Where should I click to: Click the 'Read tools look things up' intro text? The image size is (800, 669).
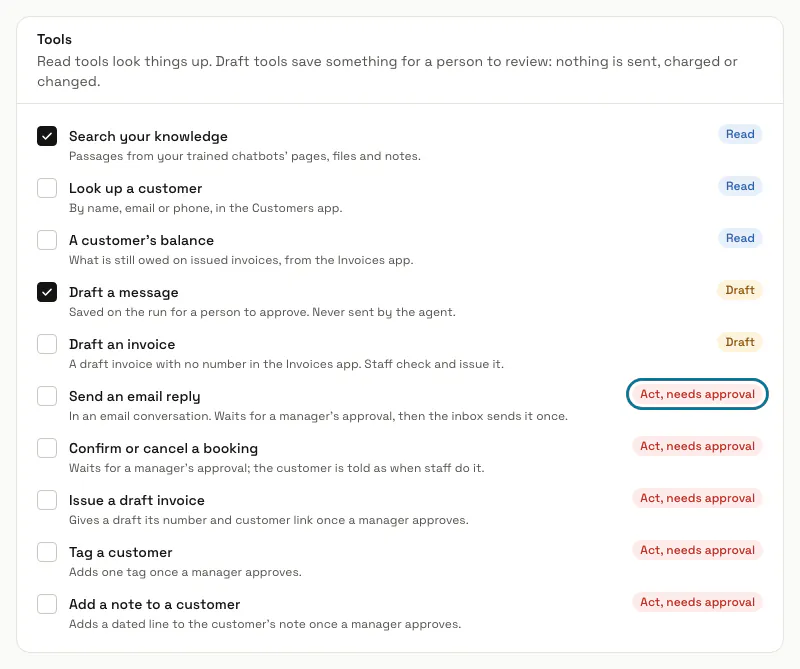point(387,71)
